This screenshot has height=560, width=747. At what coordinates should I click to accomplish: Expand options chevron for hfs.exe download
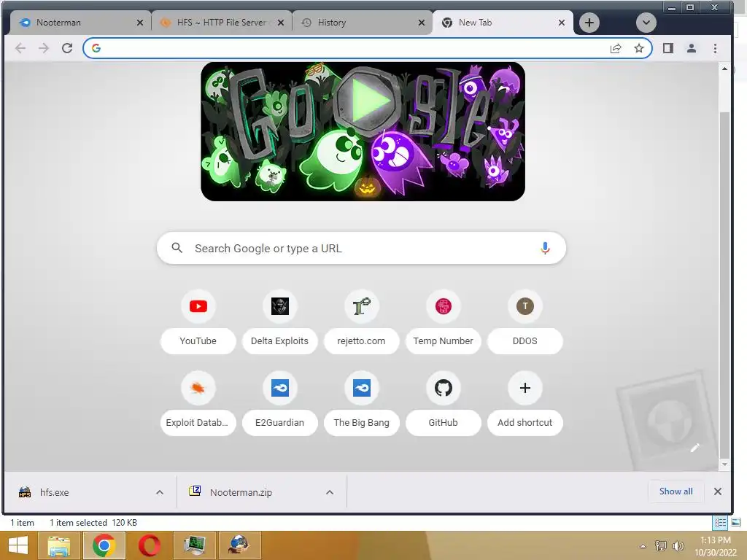[160, 492]
